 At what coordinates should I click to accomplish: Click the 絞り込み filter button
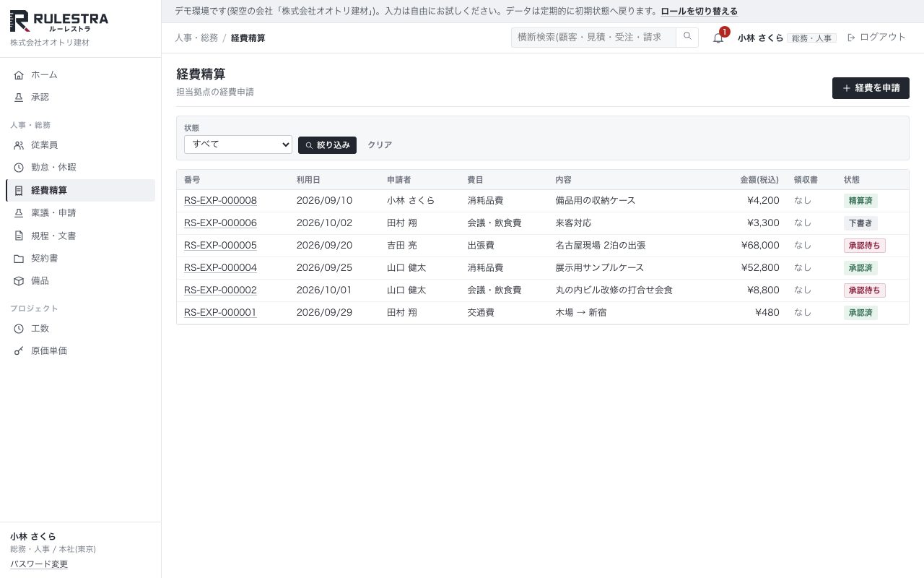pyautogui.click(x=327, y=145)
